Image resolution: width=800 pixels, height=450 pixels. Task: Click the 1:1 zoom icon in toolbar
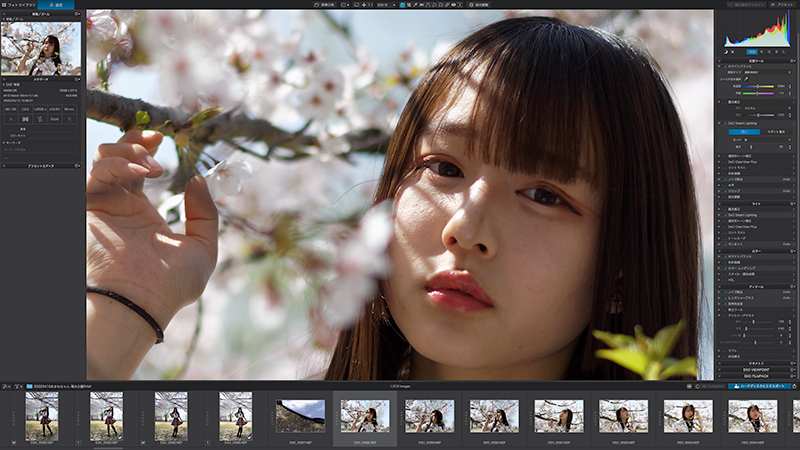[x=370, y=5]
